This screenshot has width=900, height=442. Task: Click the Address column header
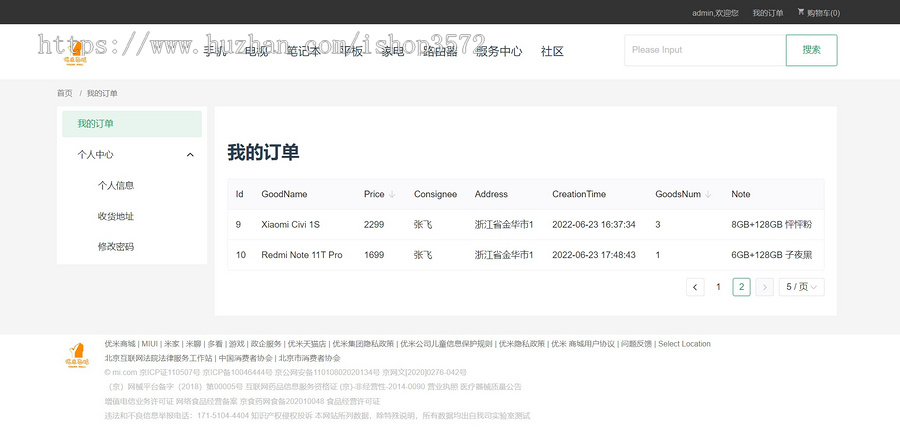(x=491, y=194)
